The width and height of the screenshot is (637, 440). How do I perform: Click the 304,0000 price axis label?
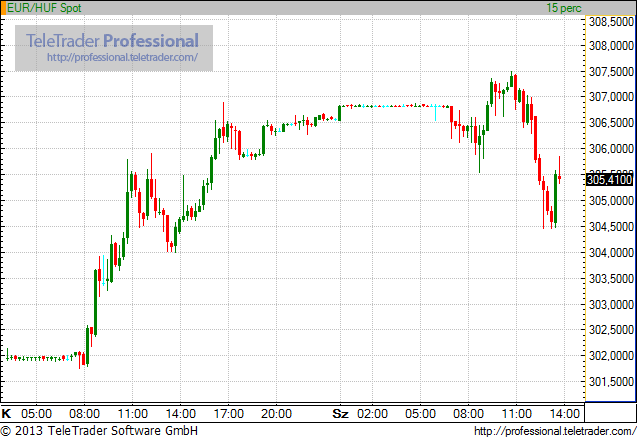[x=611, y=253]
